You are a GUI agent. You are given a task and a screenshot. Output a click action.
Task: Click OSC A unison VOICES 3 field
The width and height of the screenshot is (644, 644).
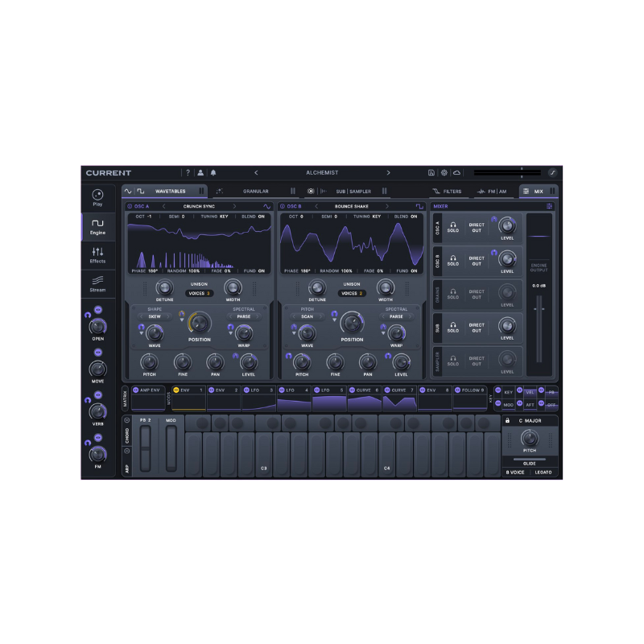199,293
